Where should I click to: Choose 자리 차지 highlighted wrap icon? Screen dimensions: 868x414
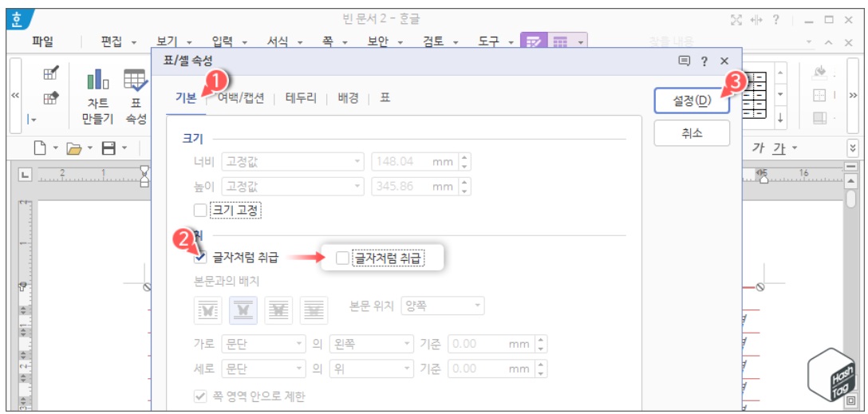(243, 310)
